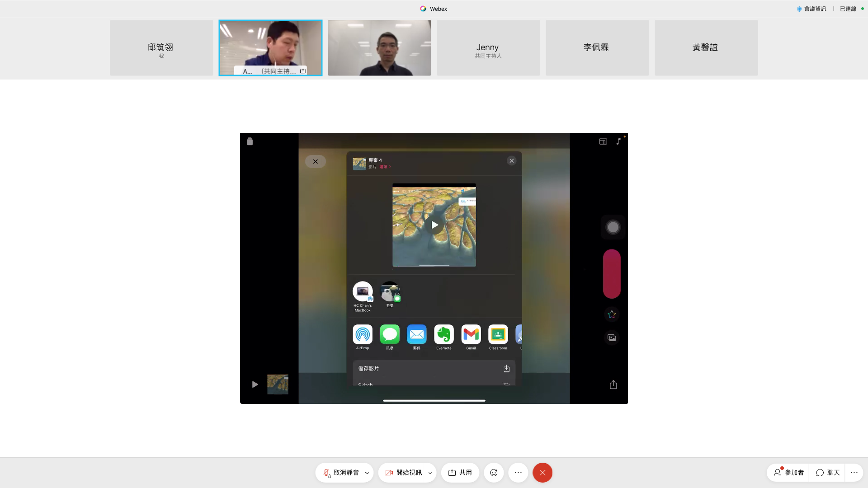The image size is (868, 488).
Task: Select the Gmail app icon
Action: tap(471, 335)
